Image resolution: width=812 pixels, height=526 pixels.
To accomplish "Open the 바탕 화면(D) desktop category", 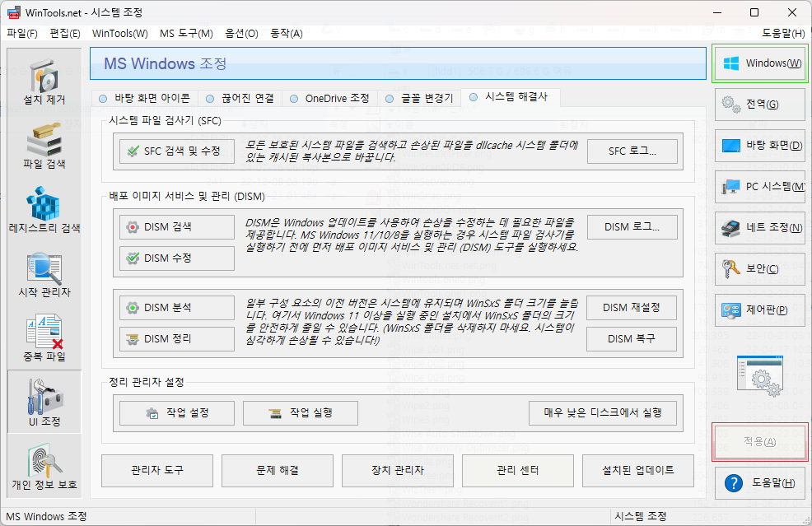I will click(x=759, y=146).
